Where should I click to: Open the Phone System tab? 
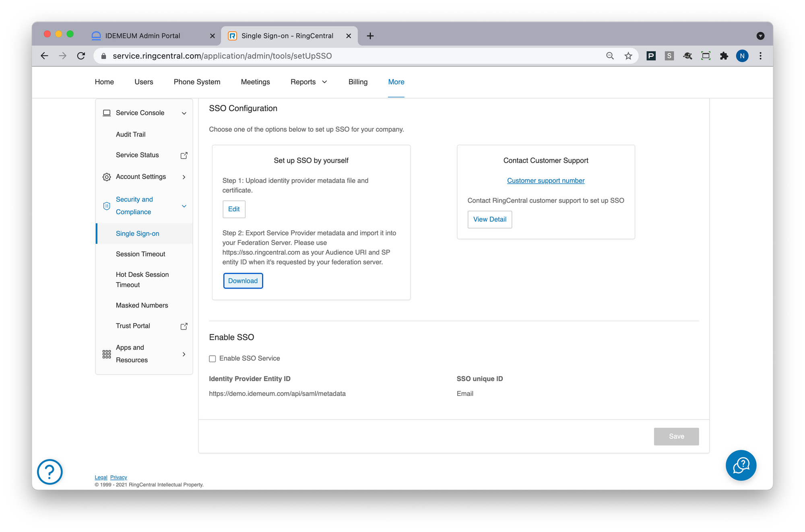197,82
